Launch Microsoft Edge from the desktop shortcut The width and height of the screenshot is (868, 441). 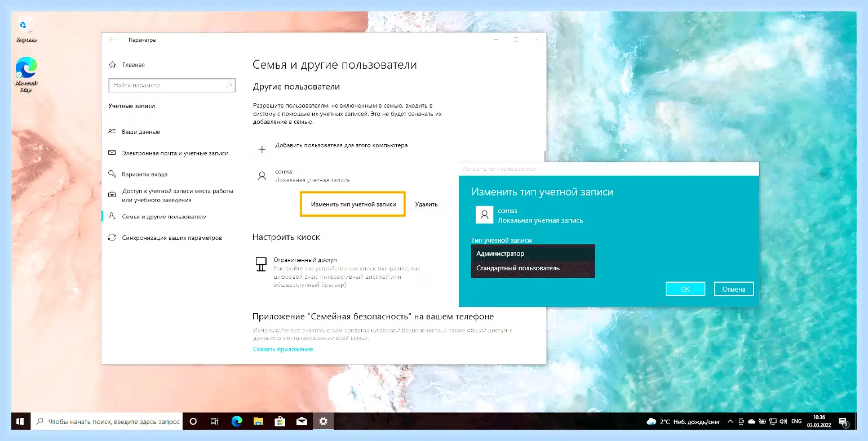pyautogui.click(x=26, y=74)
